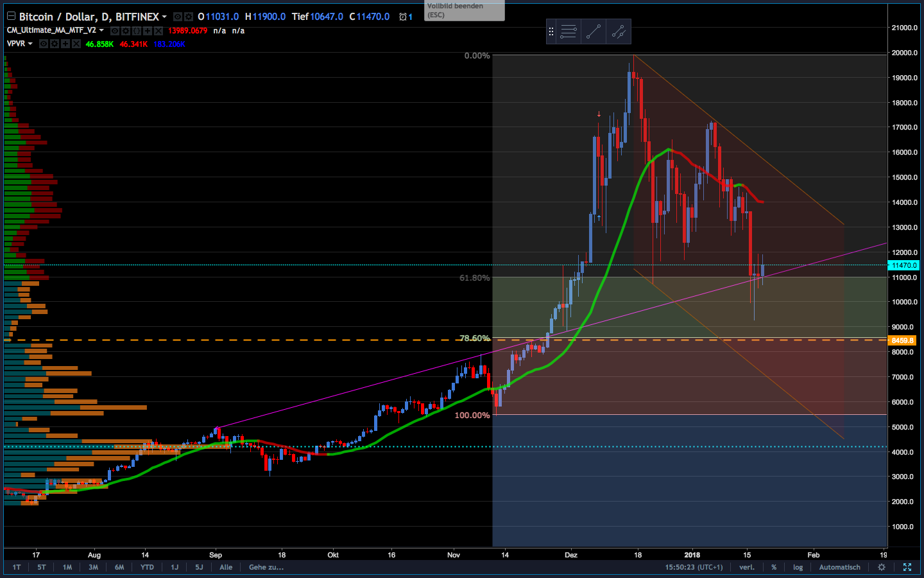Screen dimensions: 924x578
Task: Click the orange 8459.8 price label
Action: 903,340
